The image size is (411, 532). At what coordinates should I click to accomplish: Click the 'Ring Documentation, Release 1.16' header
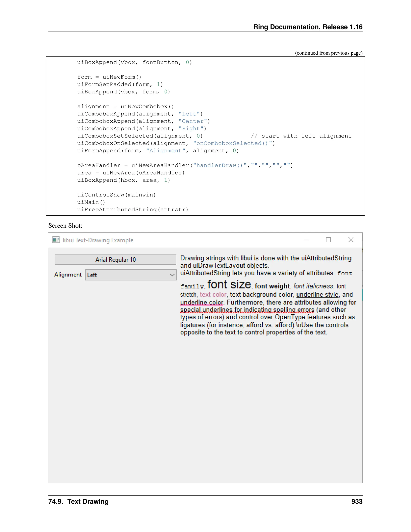[308, 27]
